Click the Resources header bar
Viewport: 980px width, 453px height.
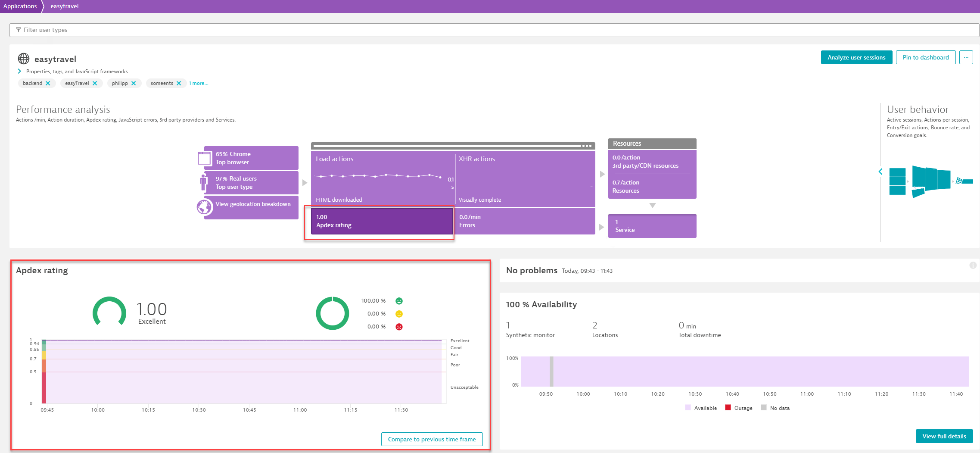pyautogui.click(x=652, y=144)
